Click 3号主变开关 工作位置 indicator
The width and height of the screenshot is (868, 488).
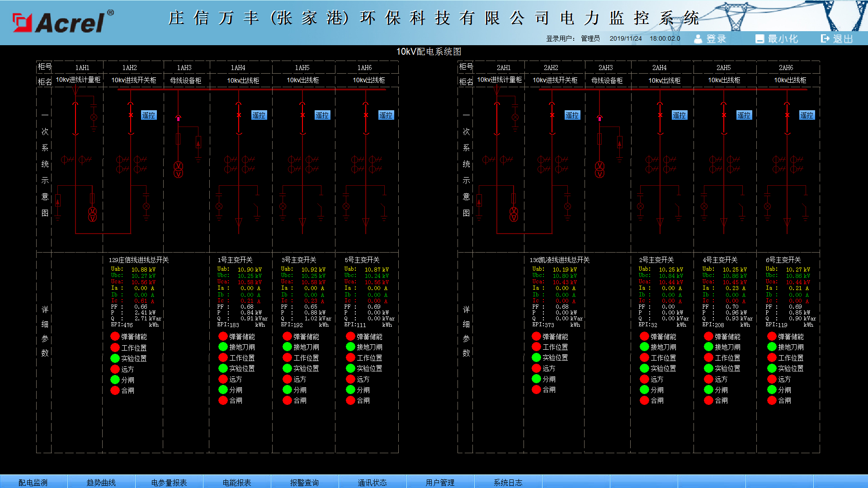tap(287, 357)
